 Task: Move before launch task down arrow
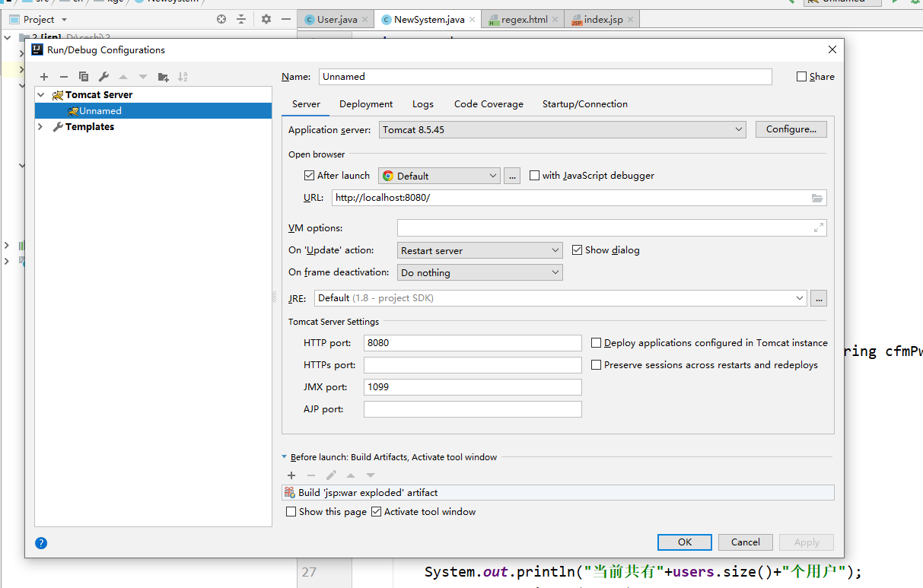371,475
